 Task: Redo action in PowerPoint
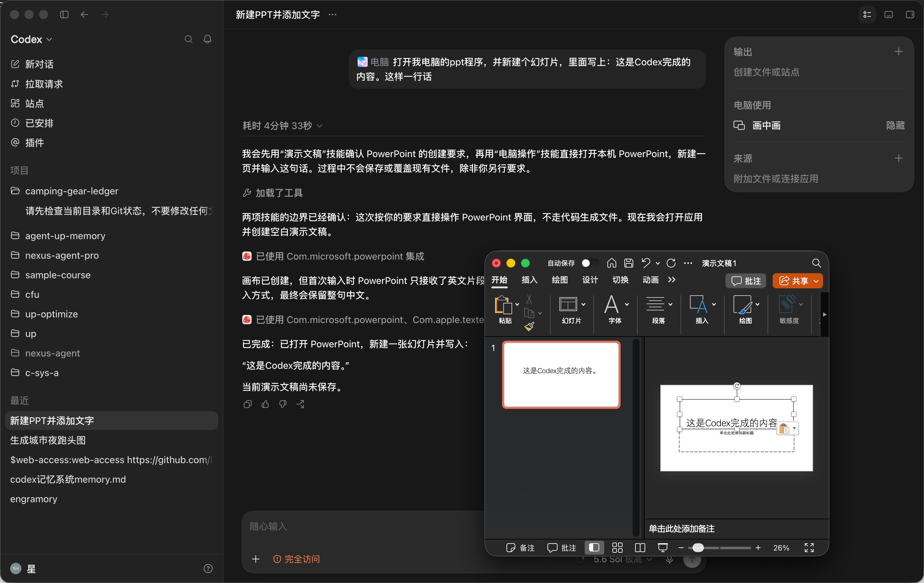[671, 263]
